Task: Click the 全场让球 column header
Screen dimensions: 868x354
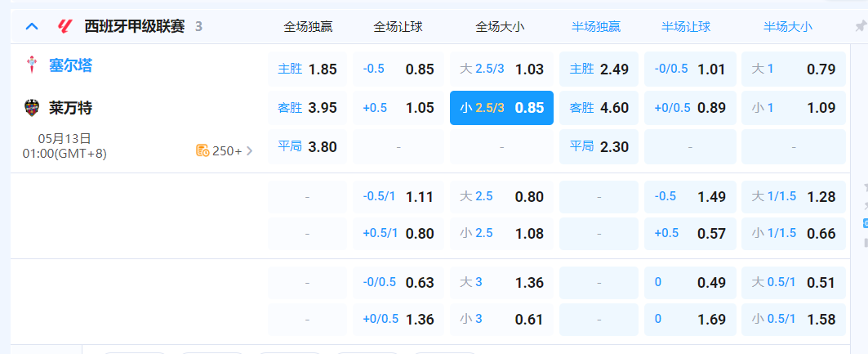Action: 398,27
